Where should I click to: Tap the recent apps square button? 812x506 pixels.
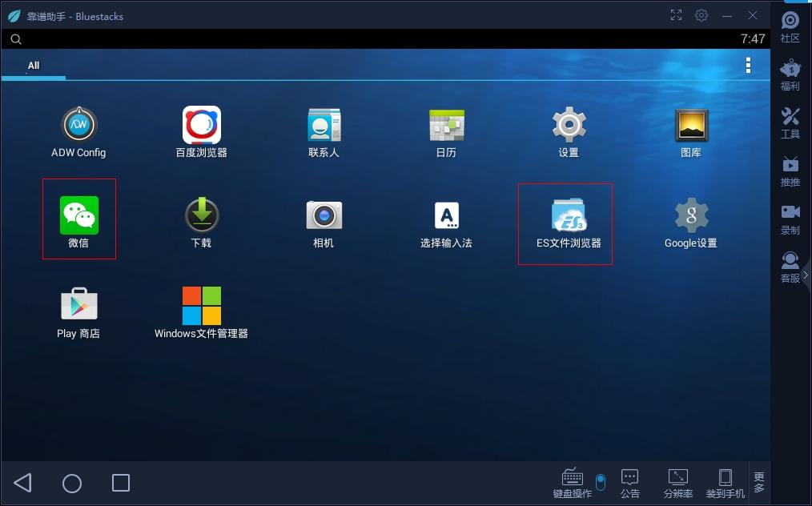coord(121,483)
